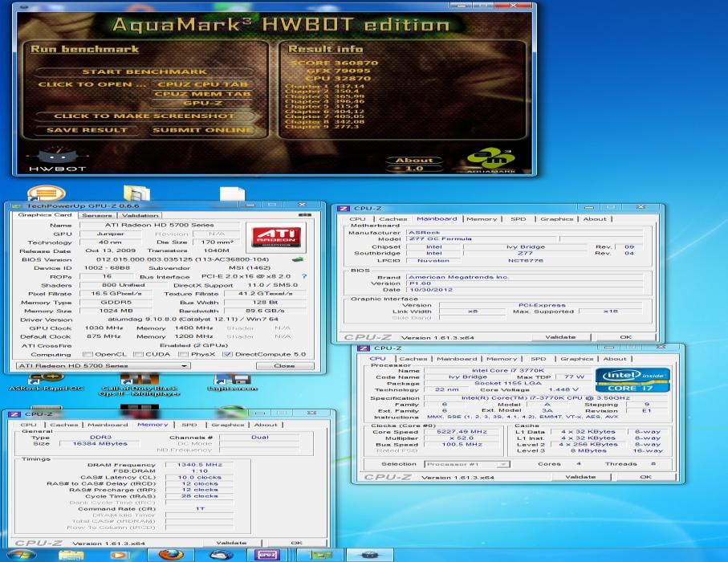Open Mainboard tab in CPU-Z Memory window

108,425
